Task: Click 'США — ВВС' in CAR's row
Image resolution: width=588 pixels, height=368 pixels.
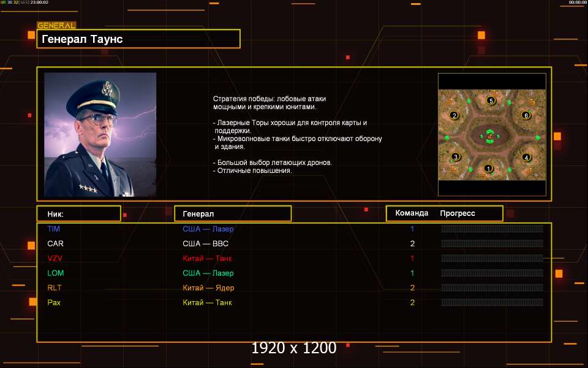Action: [206, 243]
